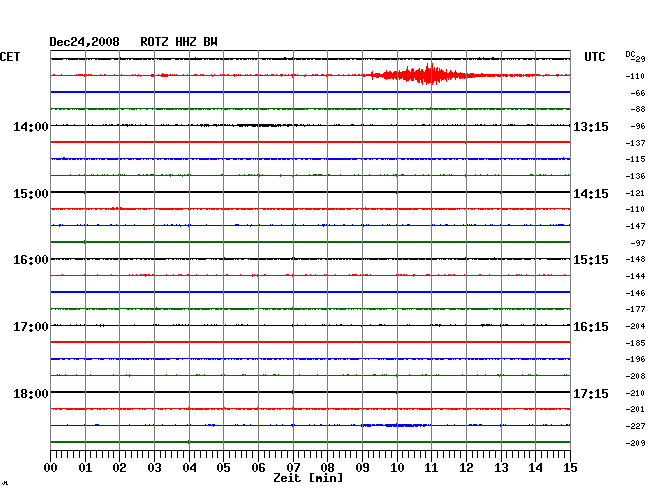Viewport: 650px width, 494px height.
Task: Click the DC offset value -208
Action: pyautogui.click(x=635, y=377)
